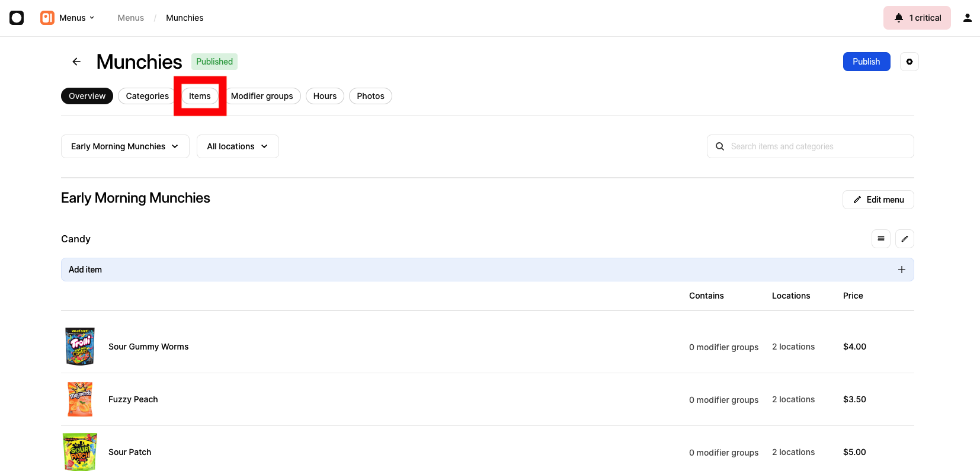The image size is (980, 471).
Task: Click the reorder icon for Candy category
Action: coord(881,239)
